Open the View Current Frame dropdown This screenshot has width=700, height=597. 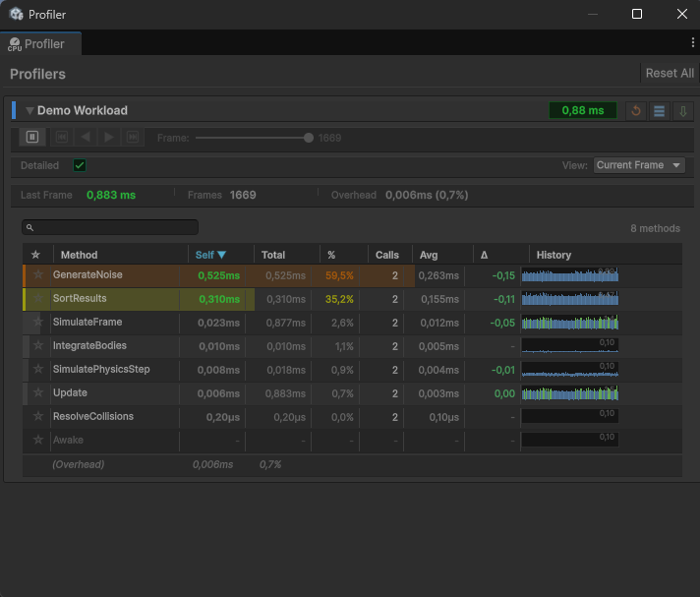639,165
